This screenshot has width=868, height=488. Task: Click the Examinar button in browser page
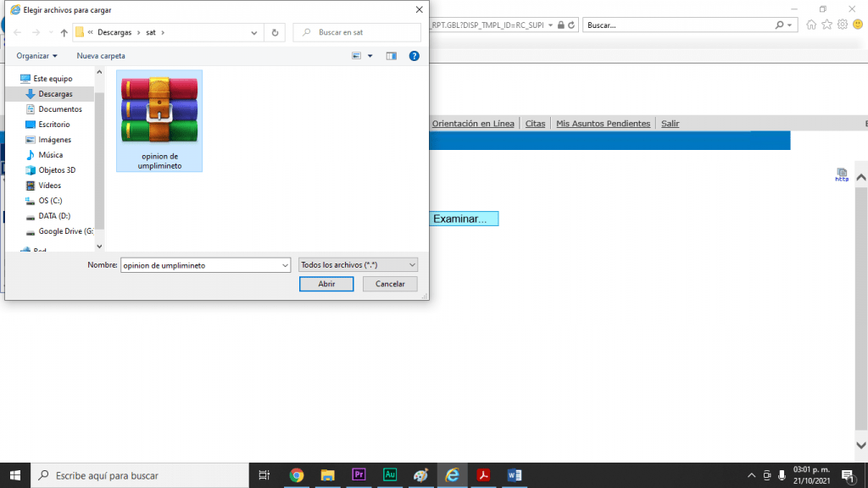click(x=464, y=219)
